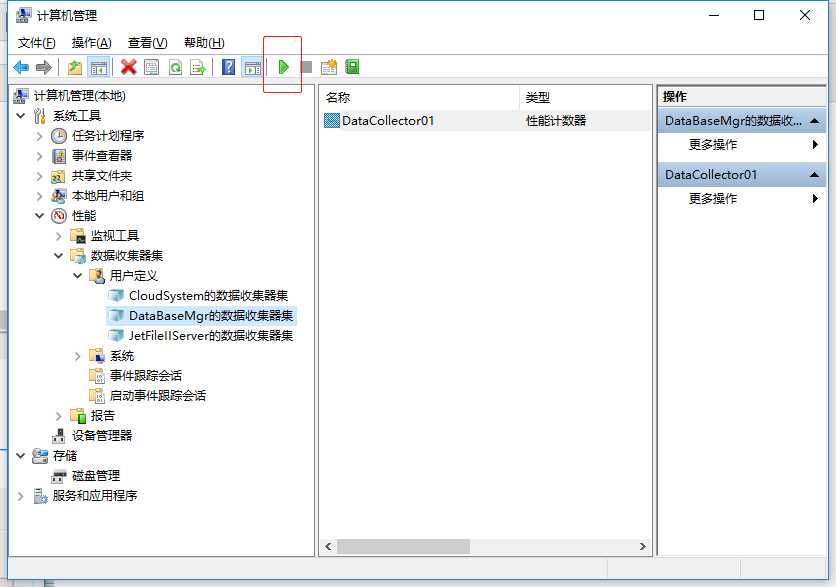Expand the 系统 node under 数据收集器集

(78, 356)
